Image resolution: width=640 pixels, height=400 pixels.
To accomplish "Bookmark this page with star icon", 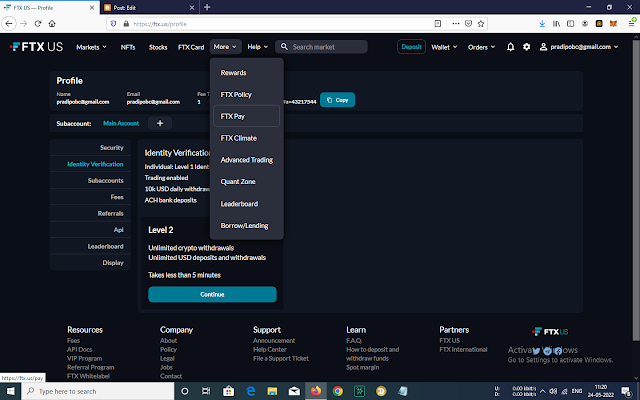I will click(x=481, y=24).
